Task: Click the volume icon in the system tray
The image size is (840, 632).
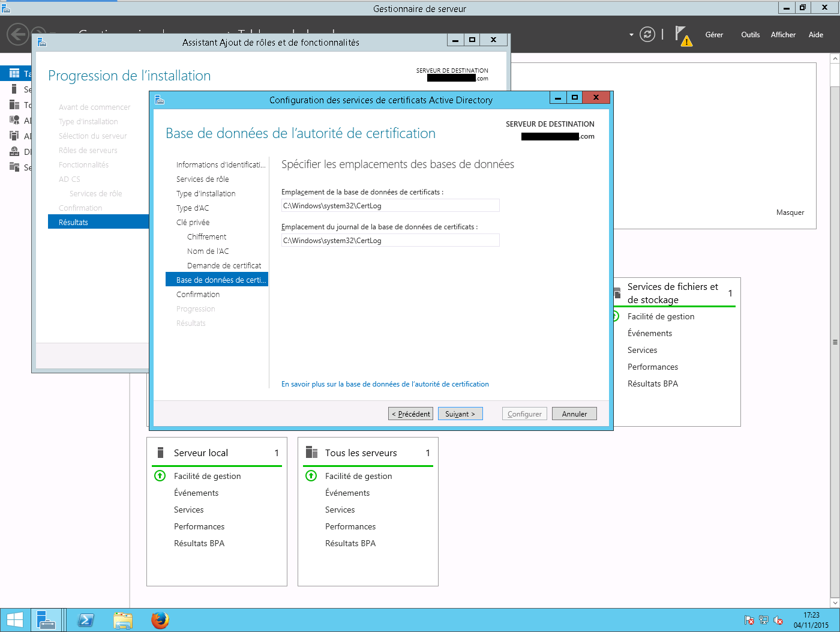Action: click(778, 620)
